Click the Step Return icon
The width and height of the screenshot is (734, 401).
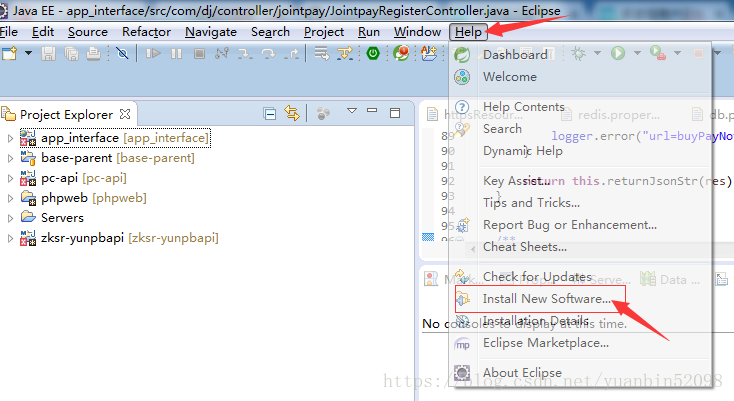[x=292, y=54]
